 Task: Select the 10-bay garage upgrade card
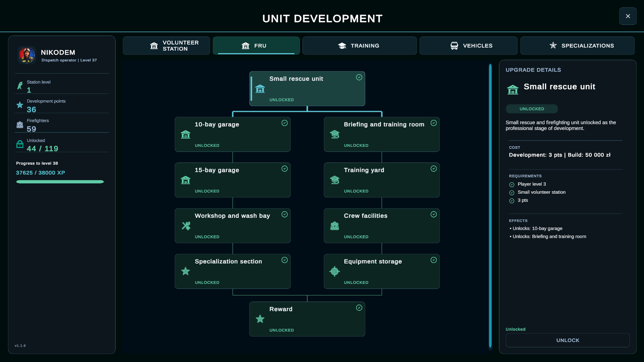(x=233, y=134)
